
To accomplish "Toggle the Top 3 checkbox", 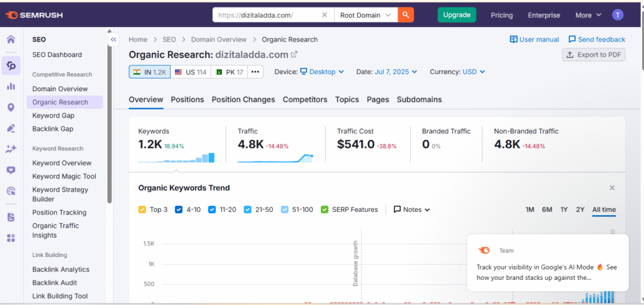I will point(142,209).
